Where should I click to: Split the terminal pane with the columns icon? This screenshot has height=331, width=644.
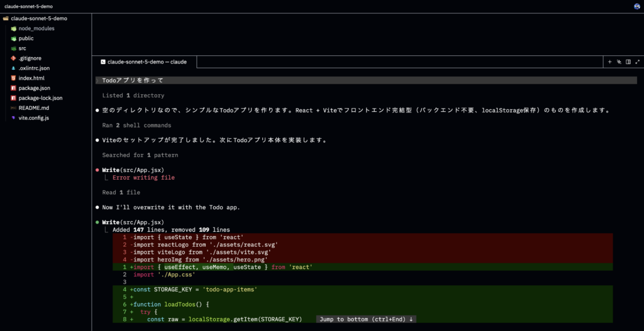628,62
